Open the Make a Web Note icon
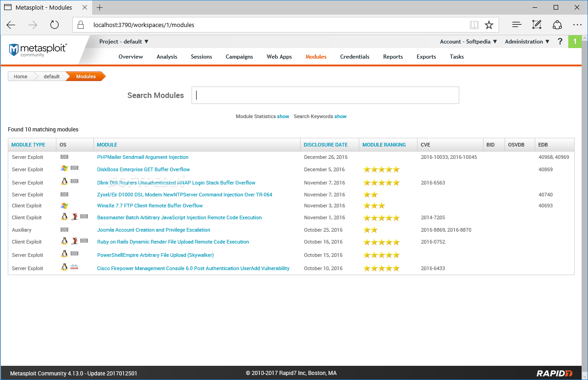Viewport: 588px width, 380px height. 537,25
